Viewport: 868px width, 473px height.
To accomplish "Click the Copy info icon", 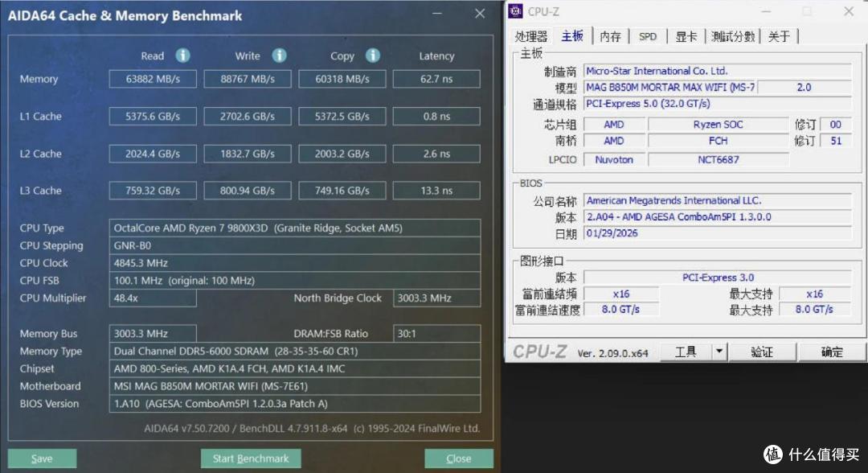I will click(x=373, y=56).
